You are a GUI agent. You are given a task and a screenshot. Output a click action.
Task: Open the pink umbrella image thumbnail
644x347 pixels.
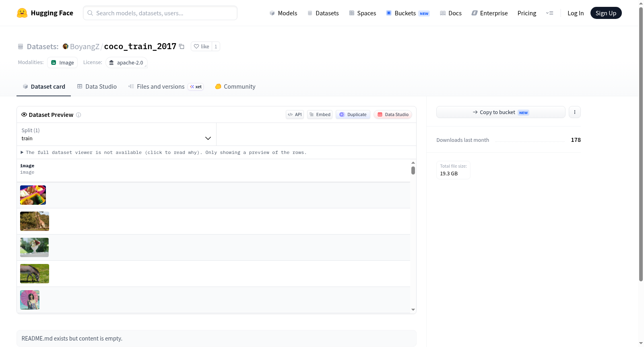coord(30,300)
